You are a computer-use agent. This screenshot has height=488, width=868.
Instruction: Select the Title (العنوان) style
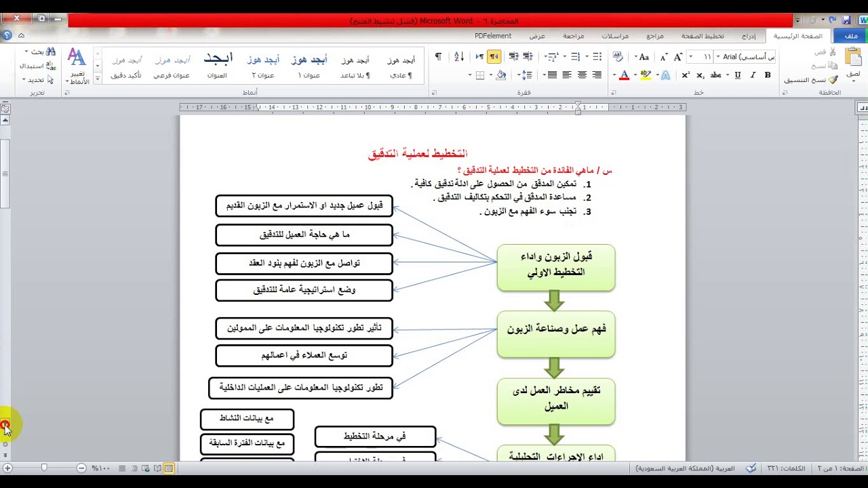point(218,66)
